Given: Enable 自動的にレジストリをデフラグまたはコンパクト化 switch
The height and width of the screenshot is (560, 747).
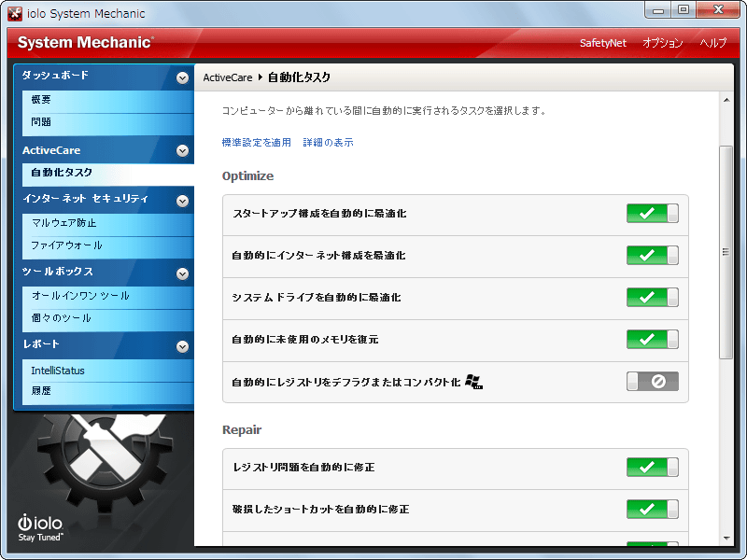Looking at the screenshot, I should tap(652, 382).
